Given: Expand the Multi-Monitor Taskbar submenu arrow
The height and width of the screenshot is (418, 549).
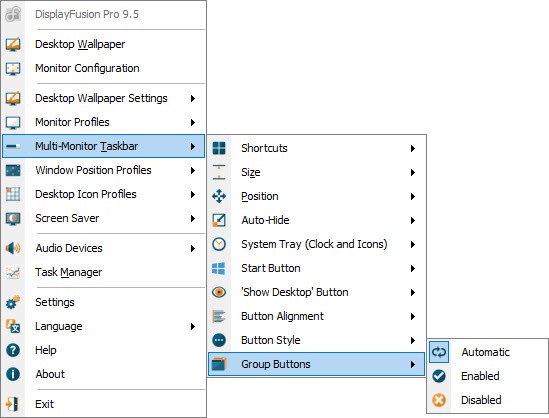Looking at the screenshot, I should [x=193, y=146].
